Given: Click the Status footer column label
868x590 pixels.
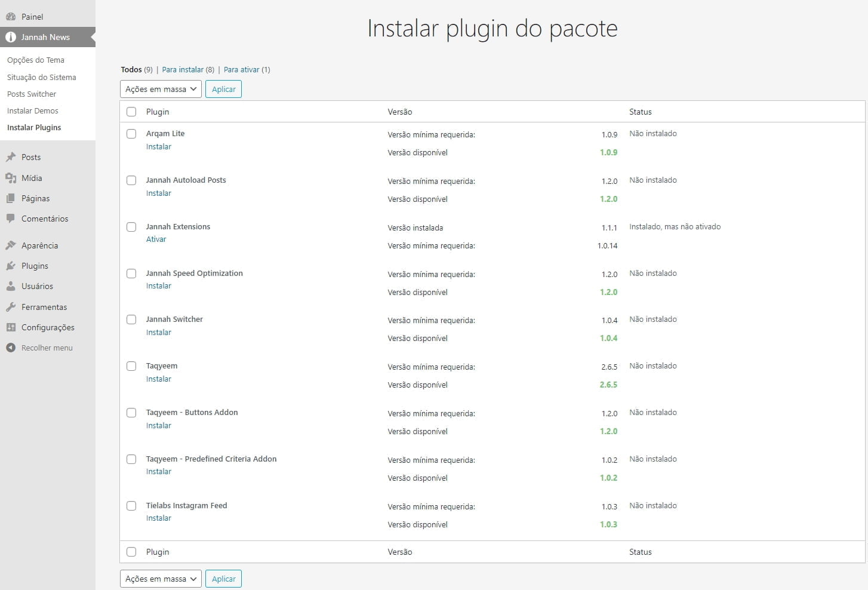Looking at the screenshot, I should (x=641, y=552).
